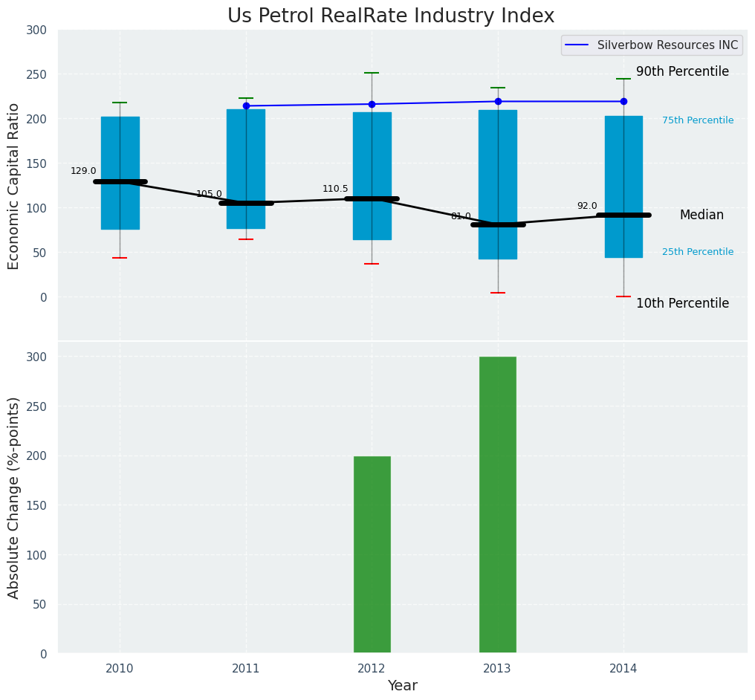Click the blue 2013 interquartile box

coord(498,185)
